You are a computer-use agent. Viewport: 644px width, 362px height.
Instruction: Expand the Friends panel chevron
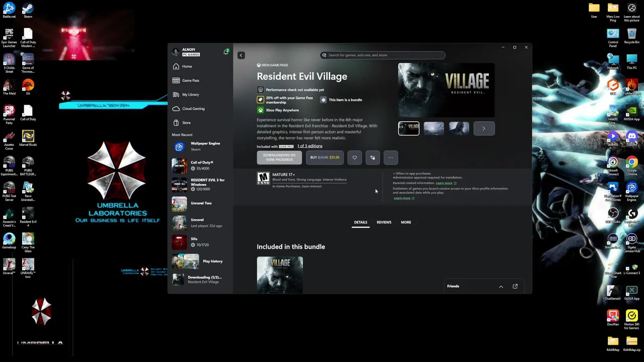click(x=501, y=287)
